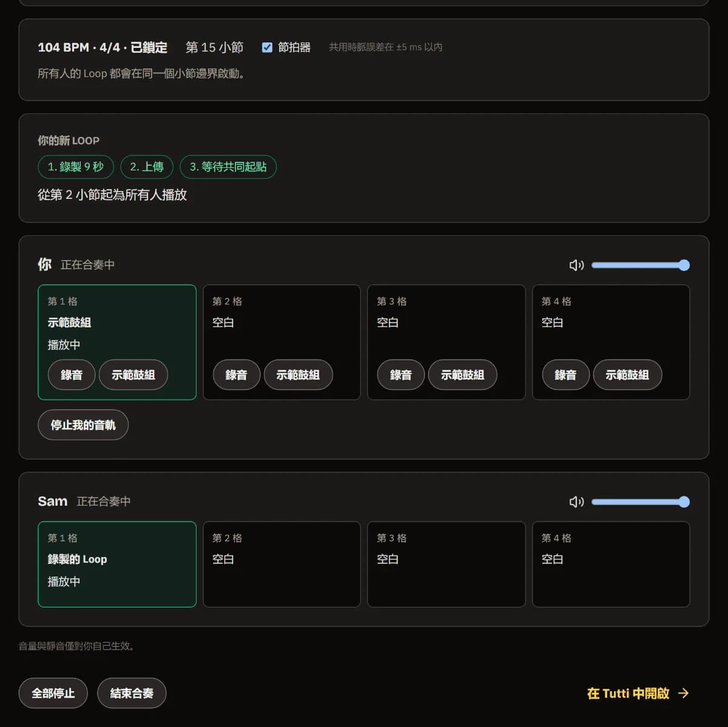Select Sam's empty 第 3 格 slot
Image resolution: width=728 pixels, height=727 pixels.
pyautogui.click(x=447, y=565)
